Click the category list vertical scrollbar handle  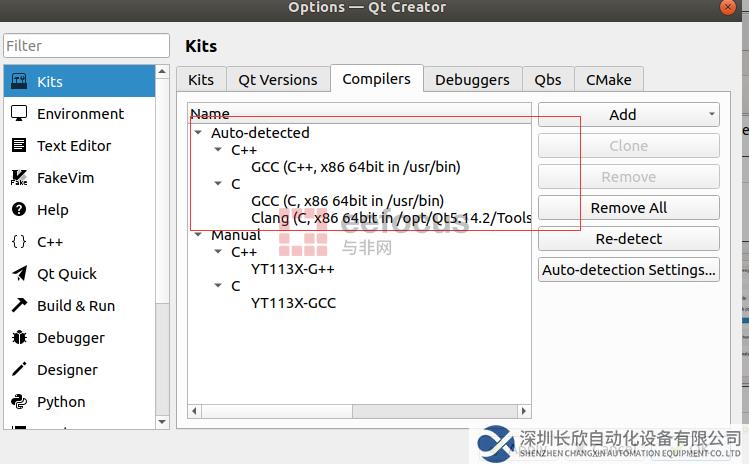162,191
